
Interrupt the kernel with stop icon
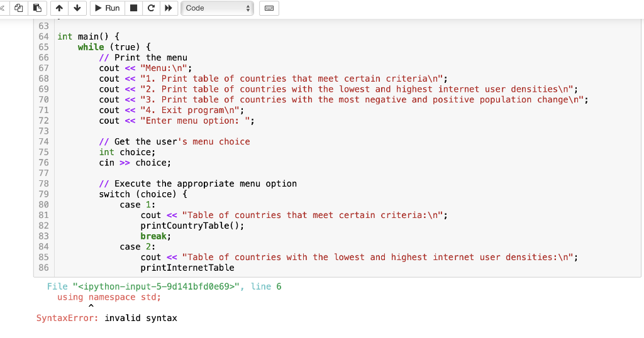point(133,8)
